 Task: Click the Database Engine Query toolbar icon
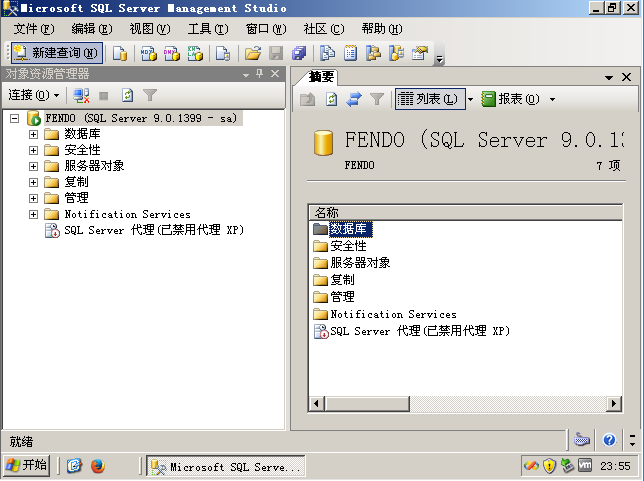(120, 53)
